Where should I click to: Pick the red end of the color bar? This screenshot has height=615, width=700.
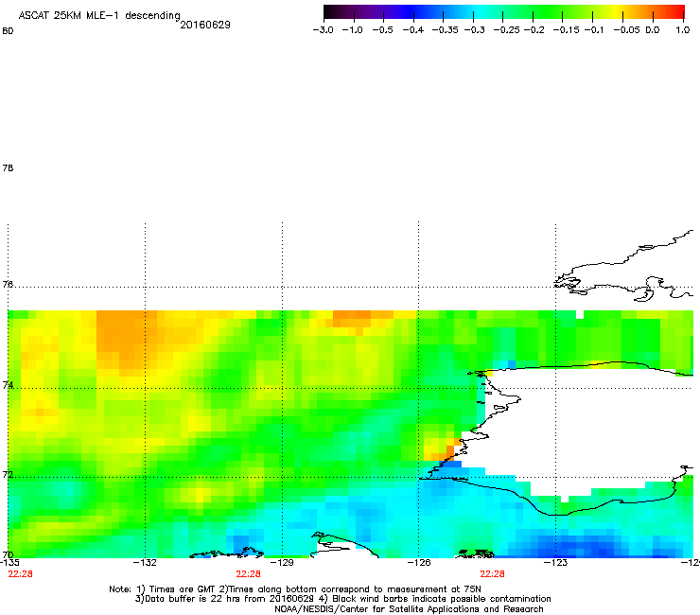click(679, 12)
